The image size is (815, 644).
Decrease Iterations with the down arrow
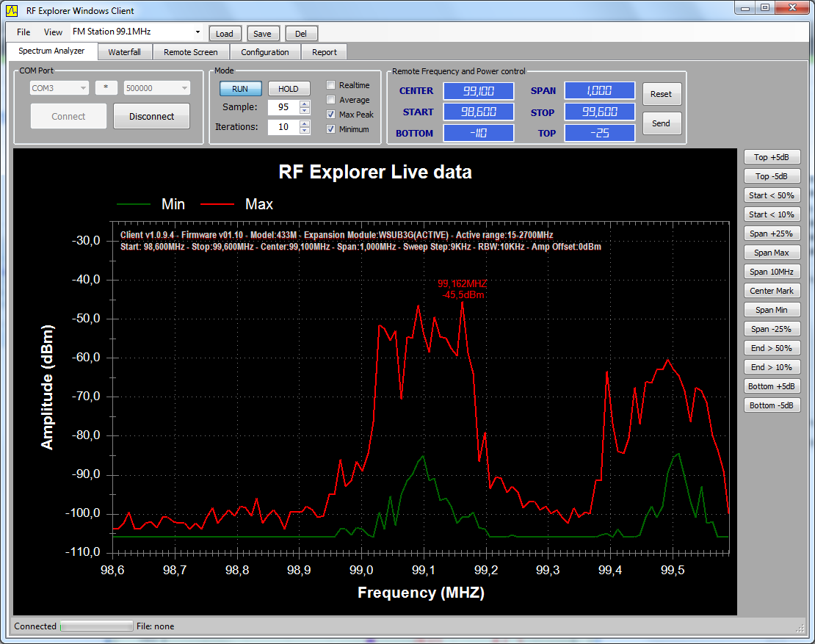305,131
